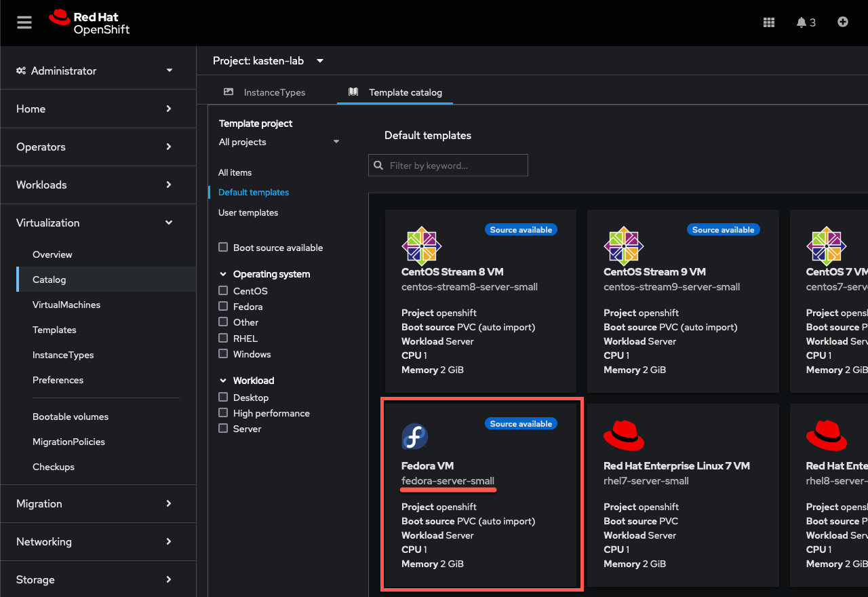Click the Administrator perspective gear icon
The image size is (868, 597).
[21, 71]
